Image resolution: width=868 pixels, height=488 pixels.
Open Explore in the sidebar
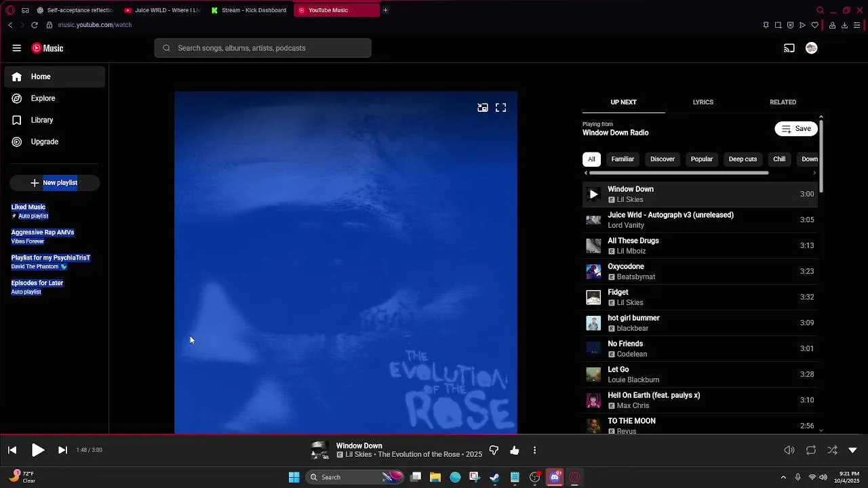[55, 98]
